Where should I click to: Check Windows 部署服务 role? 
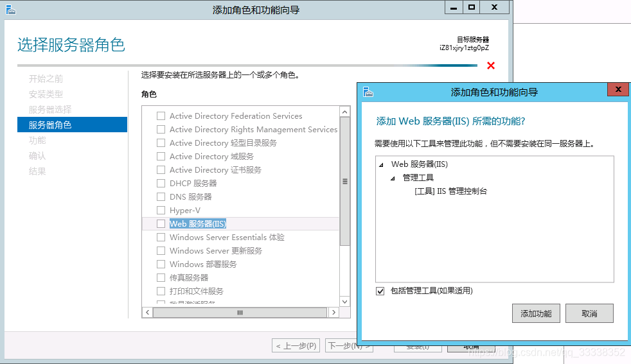tap(161, 264)
